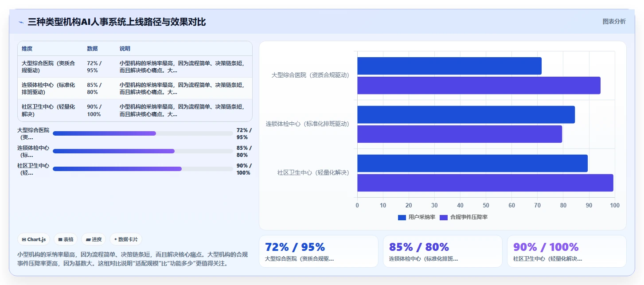Click the 图表分析 label in the header
The height and width of the screenshot is (285, 644).
pos(614,21)
